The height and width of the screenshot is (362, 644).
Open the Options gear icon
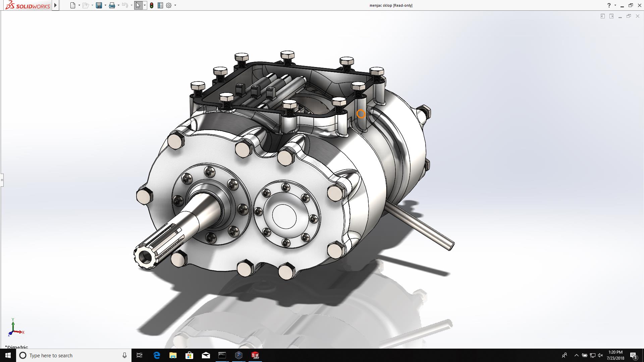[x=169, y=5]
